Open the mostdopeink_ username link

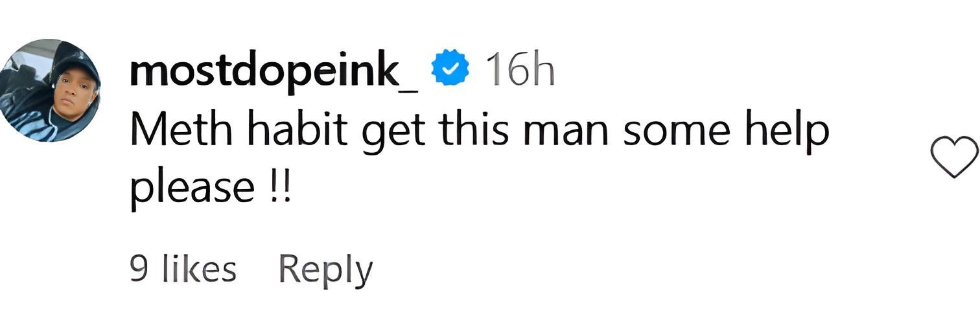click(x=274, y=71)
